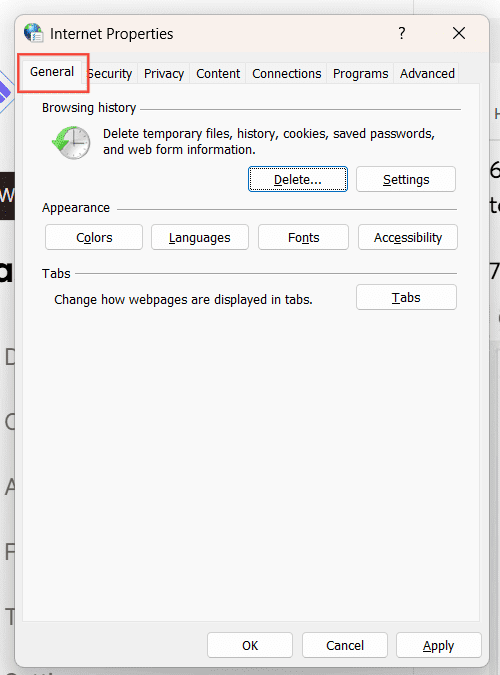Viewport: 500px width, 675px height.
Task: Click the 'Browsing history' section label
Action: click(x=89, y=108)
